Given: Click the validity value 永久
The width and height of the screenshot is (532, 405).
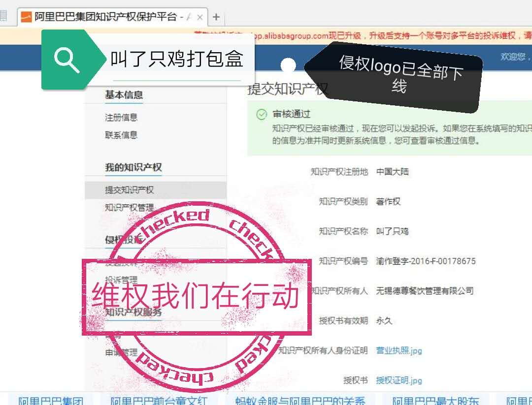Looking at the screenshot, I should [x=384, y=321].
